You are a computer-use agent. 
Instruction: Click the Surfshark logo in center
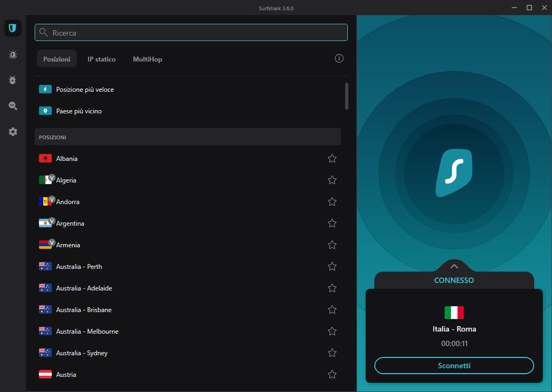click(x=454, y=173)
